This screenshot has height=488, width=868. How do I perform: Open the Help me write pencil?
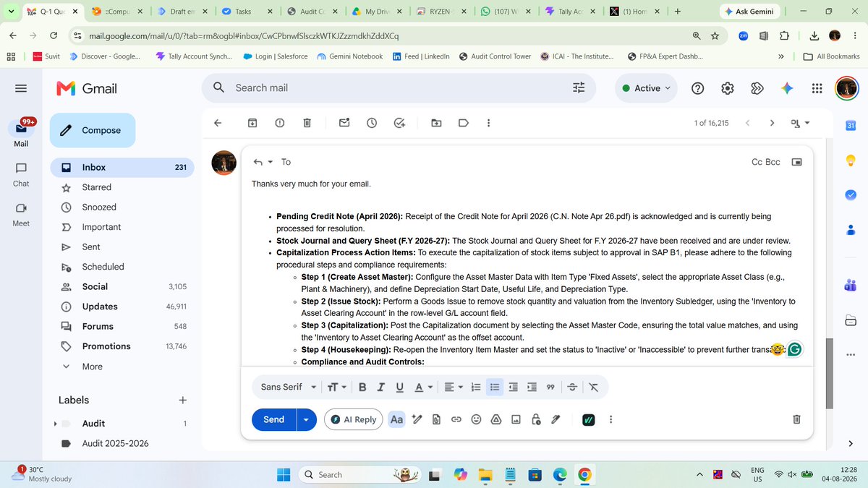417,419
